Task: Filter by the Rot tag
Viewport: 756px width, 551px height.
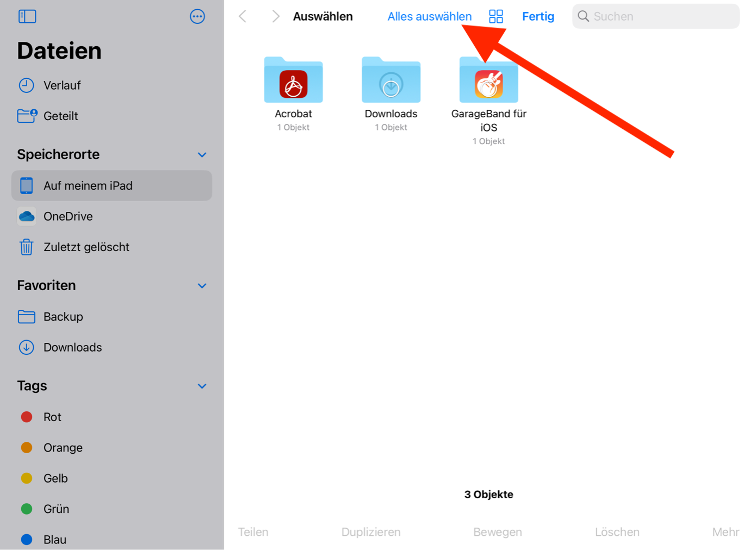Action: point(52,417)
